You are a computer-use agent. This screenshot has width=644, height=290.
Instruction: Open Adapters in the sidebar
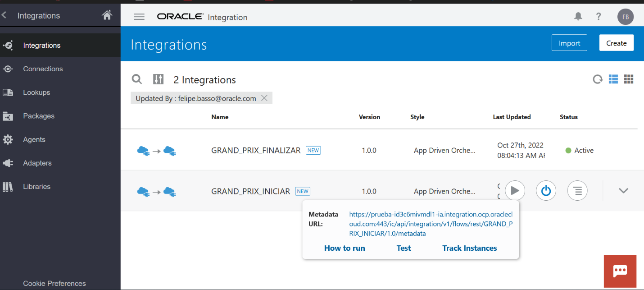[x=60, y=163]
